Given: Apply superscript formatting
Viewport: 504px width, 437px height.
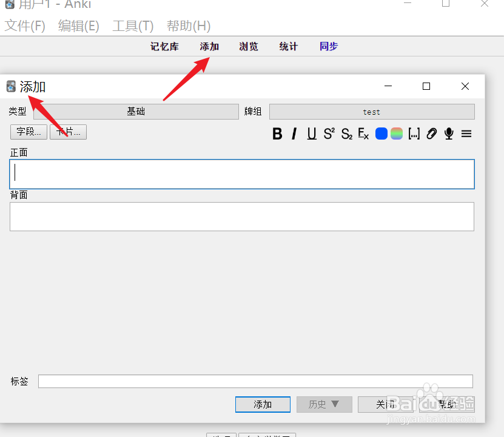Looking at the screenshot, I should coord(329,134).
